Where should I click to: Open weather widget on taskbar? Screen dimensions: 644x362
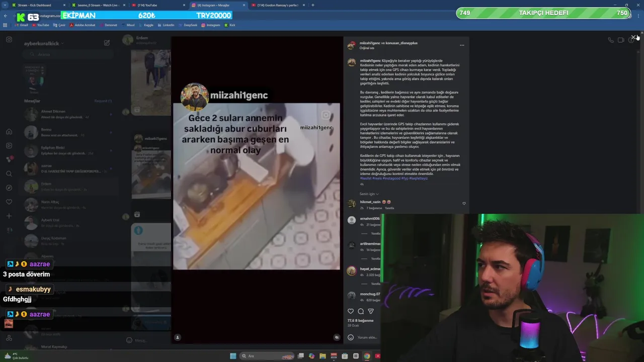[16, 356]
